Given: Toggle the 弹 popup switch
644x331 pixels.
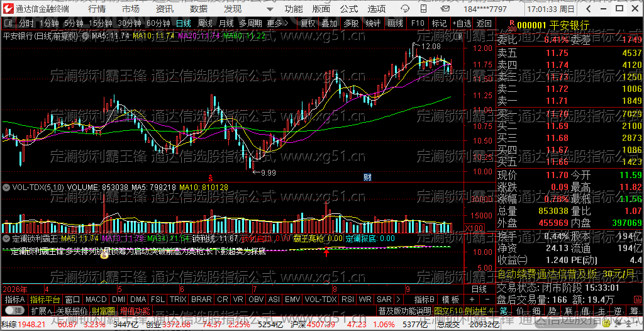Looking at the screenshot, I should [14, 310].
